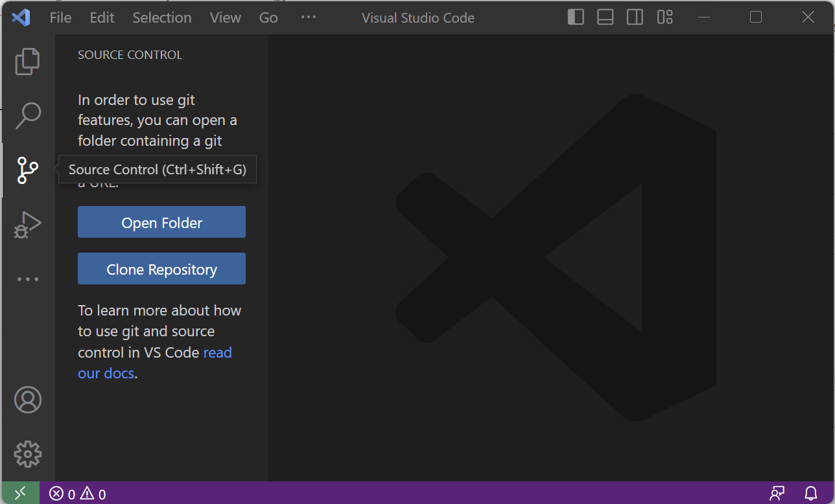Screen dimensions: 835x504
Task: Open the Run and Debug view
Action: pos(27,225)
